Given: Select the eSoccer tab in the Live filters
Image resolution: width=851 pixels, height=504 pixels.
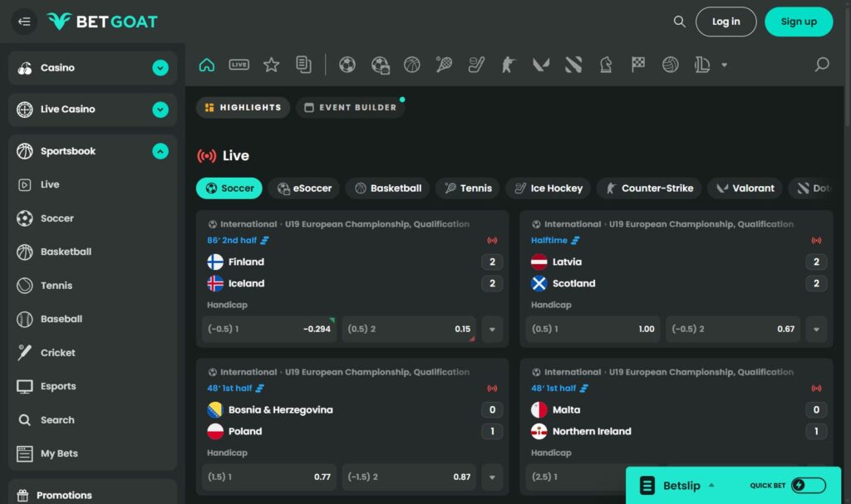Looking at the screenshot, I should pyautogui.click(x=303, y=188).
